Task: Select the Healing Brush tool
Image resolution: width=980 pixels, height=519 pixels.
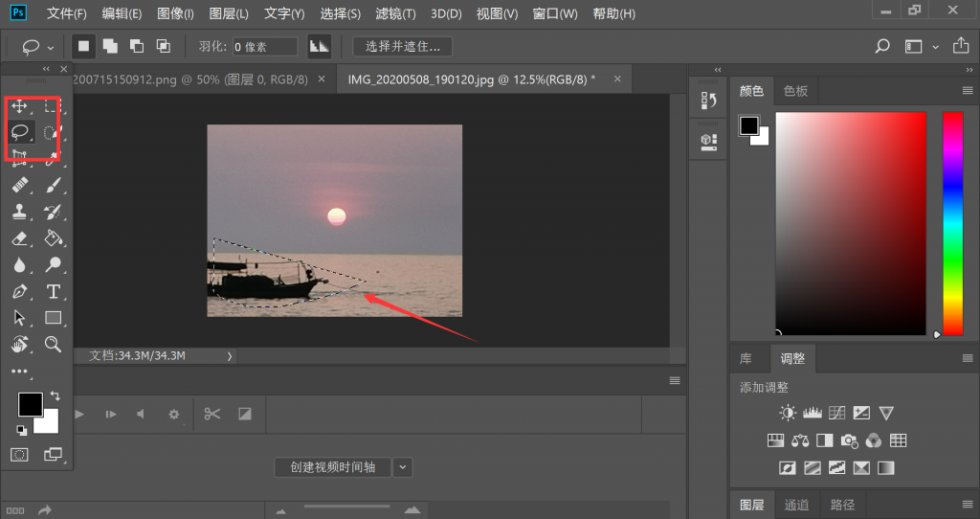Action: coord(19,185)
